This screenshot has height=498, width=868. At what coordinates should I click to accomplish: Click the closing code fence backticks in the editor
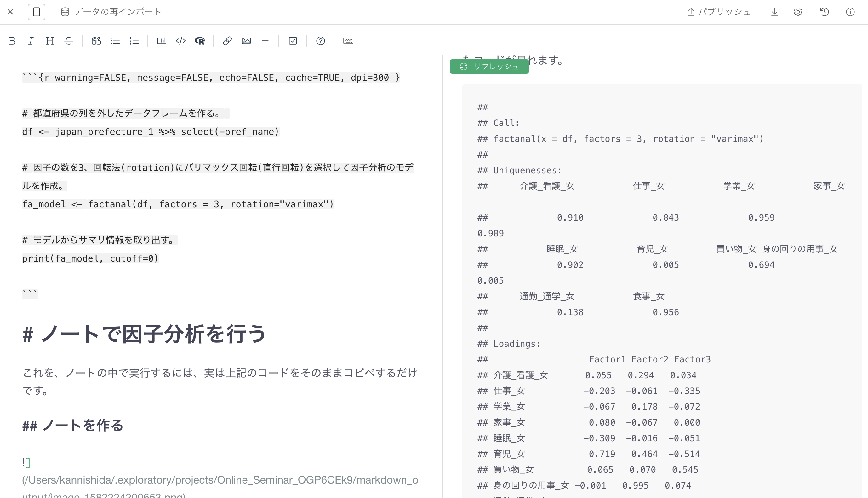(30, 294)
